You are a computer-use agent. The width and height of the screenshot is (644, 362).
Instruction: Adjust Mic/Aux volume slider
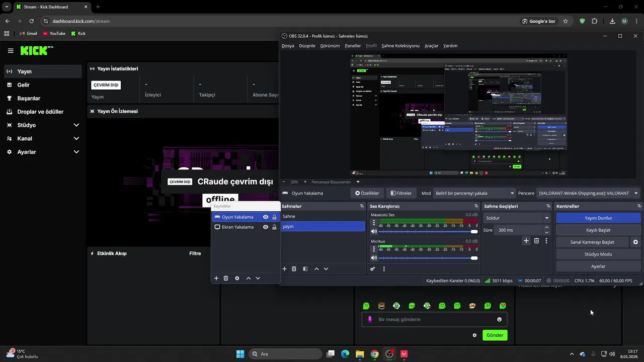click(428, 258)
